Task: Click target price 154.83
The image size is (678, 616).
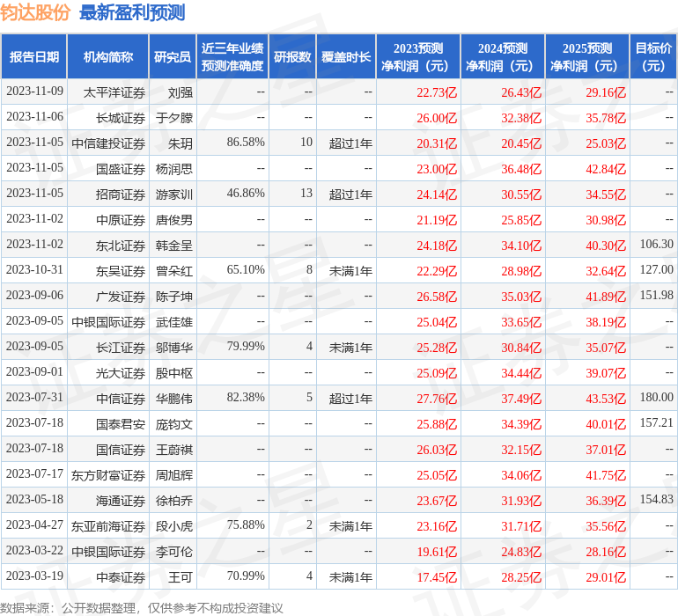Action: (x=656, y=499)
